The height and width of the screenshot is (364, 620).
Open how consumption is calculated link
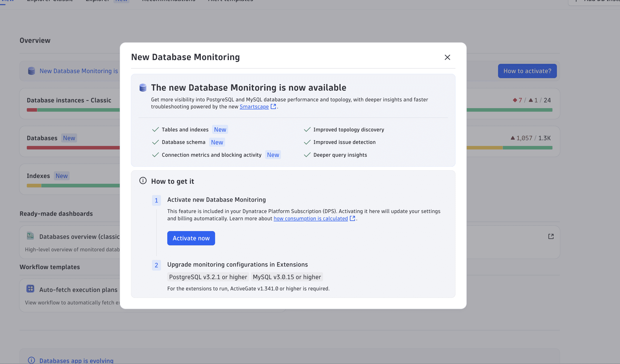(311, 219)
